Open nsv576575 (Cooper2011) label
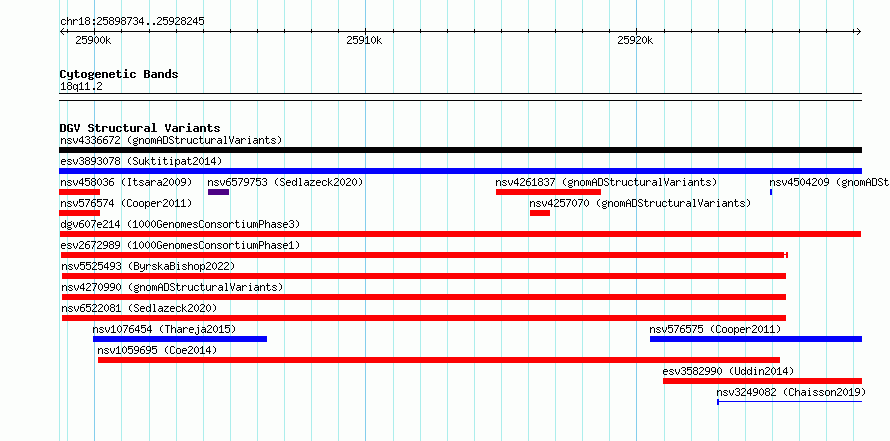The image size is (890, 441). pos(715,329)
